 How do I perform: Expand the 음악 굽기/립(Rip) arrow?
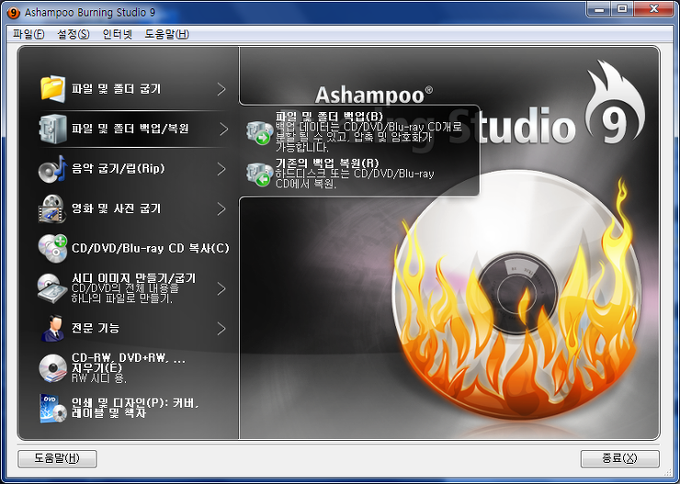[222, 169]
